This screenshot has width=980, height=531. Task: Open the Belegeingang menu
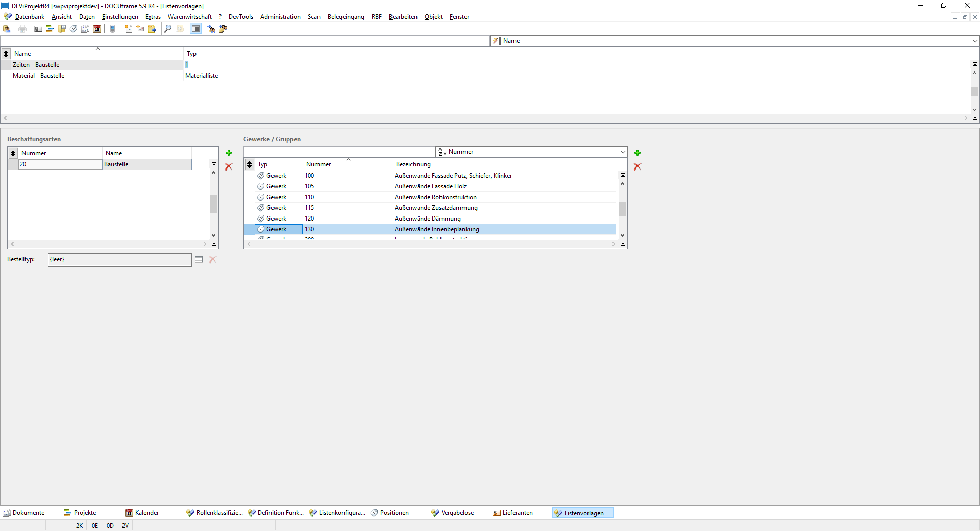(346, 17)
